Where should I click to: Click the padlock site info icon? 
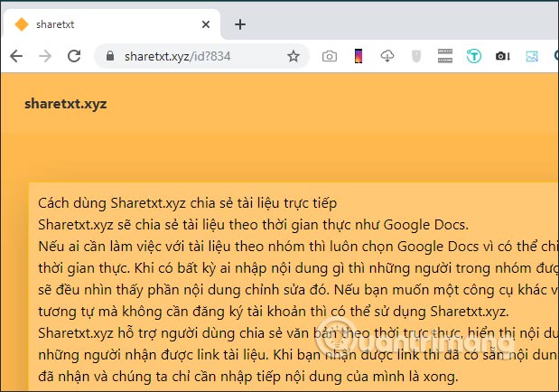click(110, 56)
